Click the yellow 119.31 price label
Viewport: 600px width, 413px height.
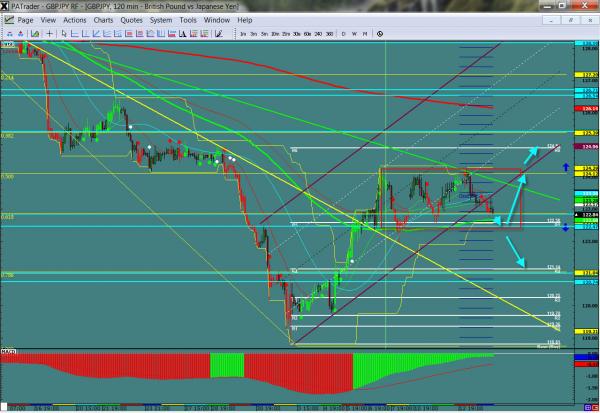pos(586,331)
